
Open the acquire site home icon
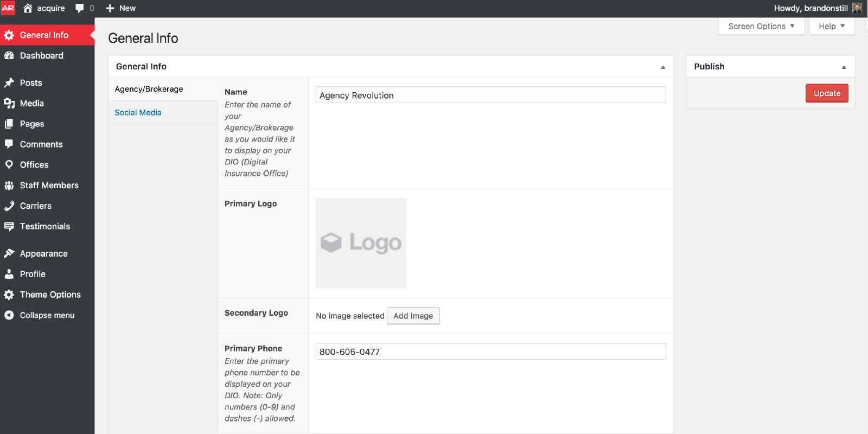[28, 8]
